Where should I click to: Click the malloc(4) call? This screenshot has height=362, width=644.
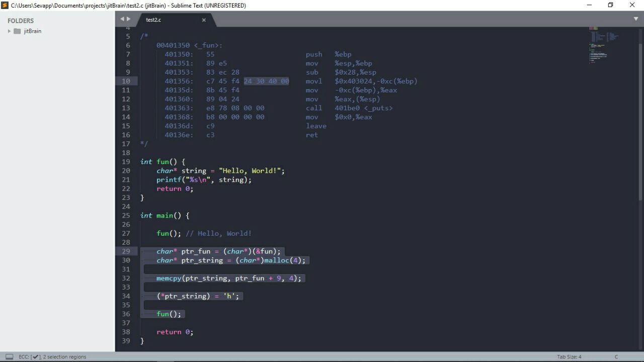pos(283,260)
